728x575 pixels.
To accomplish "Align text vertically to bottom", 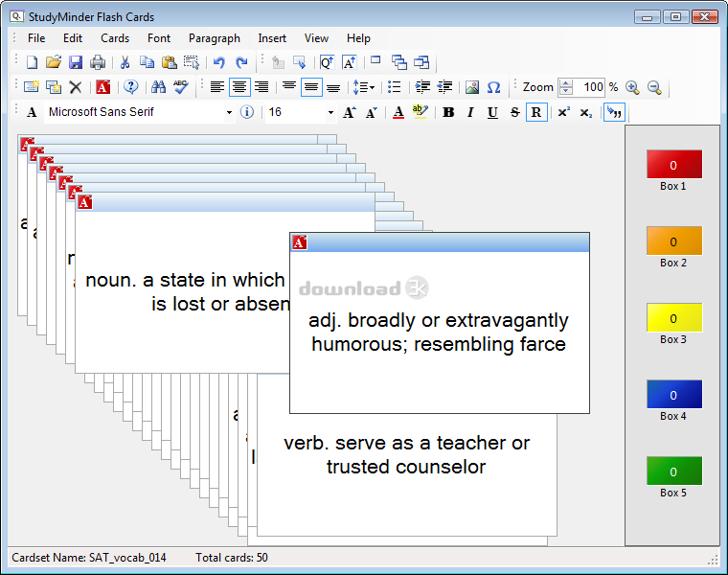I will click(333, 87).
